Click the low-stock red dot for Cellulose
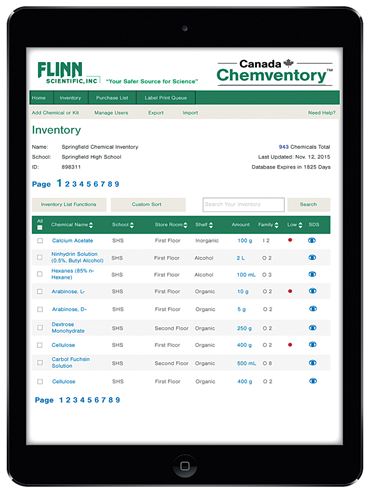The image size is (370, 493). [x=290, y=344]
